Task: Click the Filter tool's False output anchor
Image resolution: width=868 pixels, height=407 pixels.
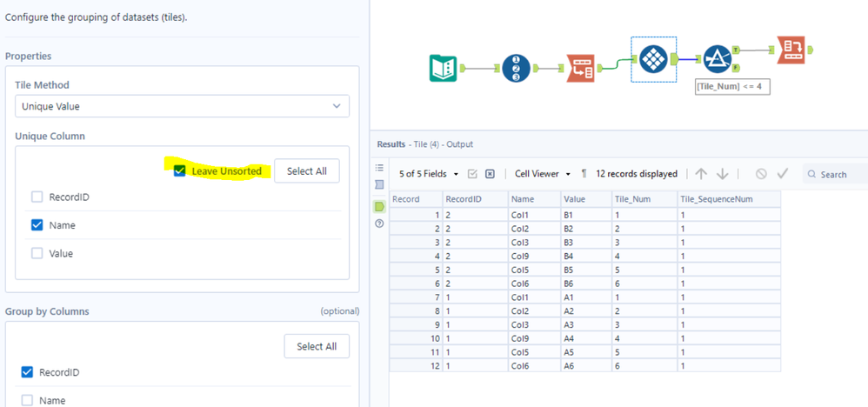Action: (737, 68)
